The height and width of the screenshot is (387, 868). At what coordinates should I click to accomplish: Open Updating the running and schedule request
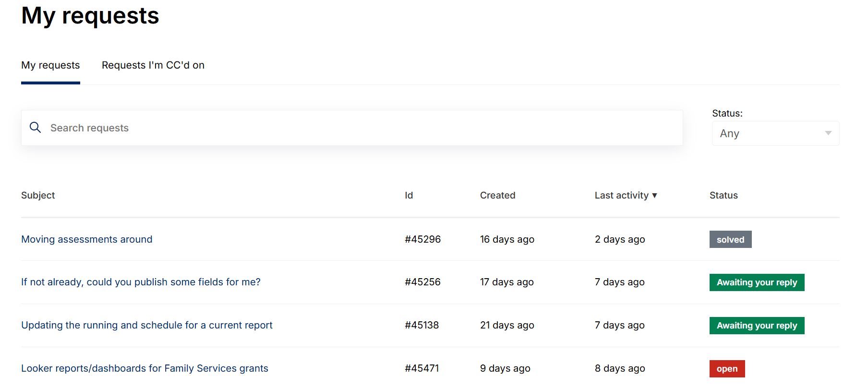[x=146, y=325]
